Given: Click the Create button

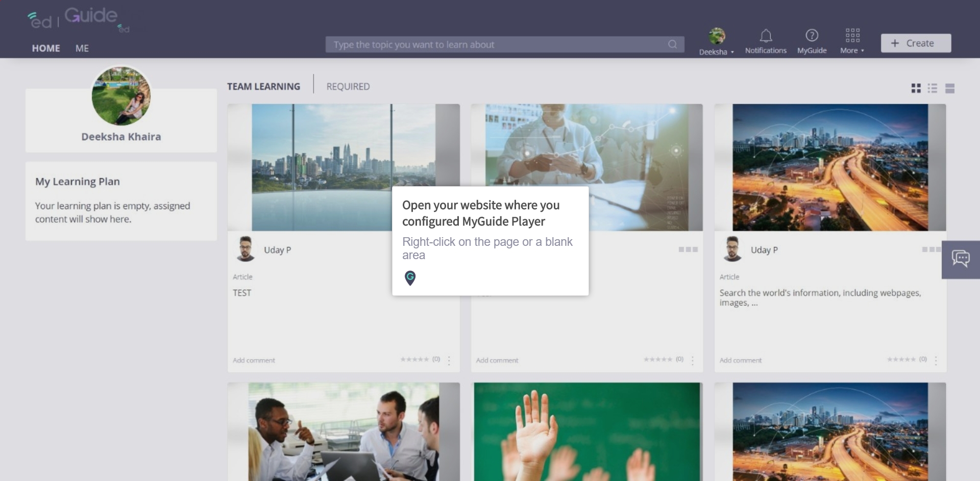Looking at the screenshot, I should click(916, 43).
